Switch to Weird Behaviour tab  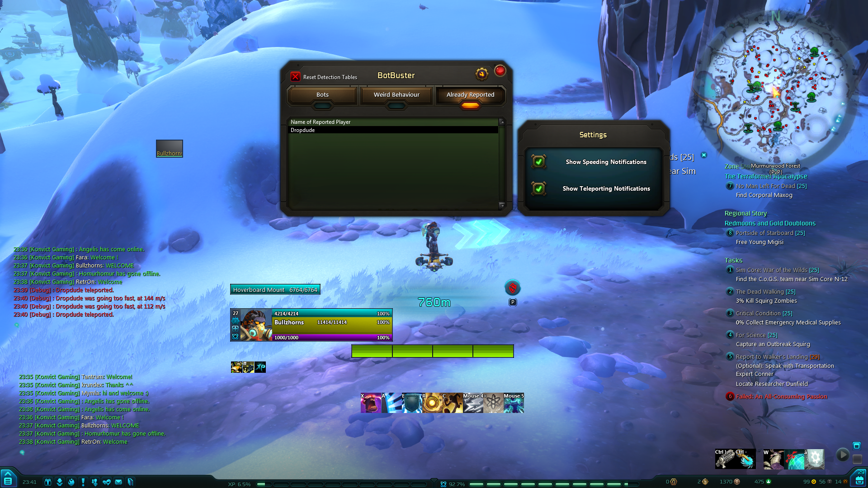(x=396, y=94)
